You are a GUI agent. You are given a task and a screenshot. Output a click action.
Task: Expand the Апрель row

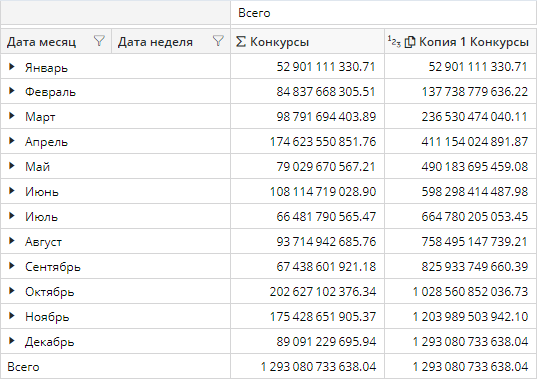pyautogui.click(x=12, y=141)
